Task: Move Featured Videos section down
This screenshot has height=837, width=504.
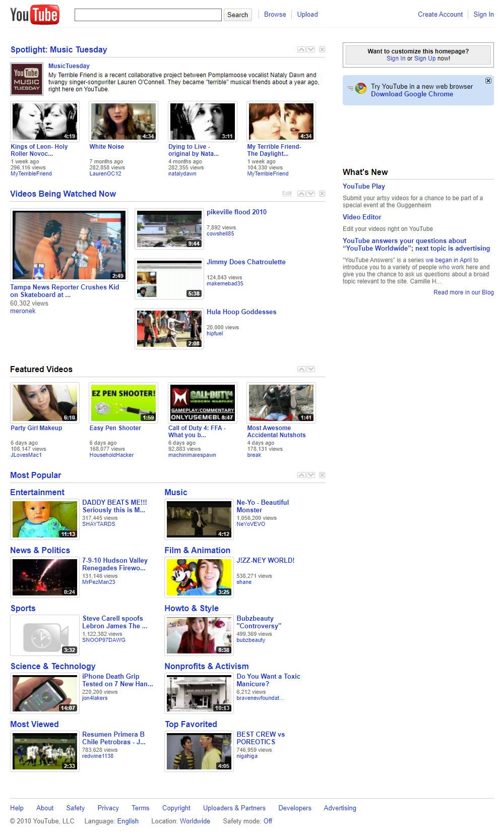Action: [311, 369]
